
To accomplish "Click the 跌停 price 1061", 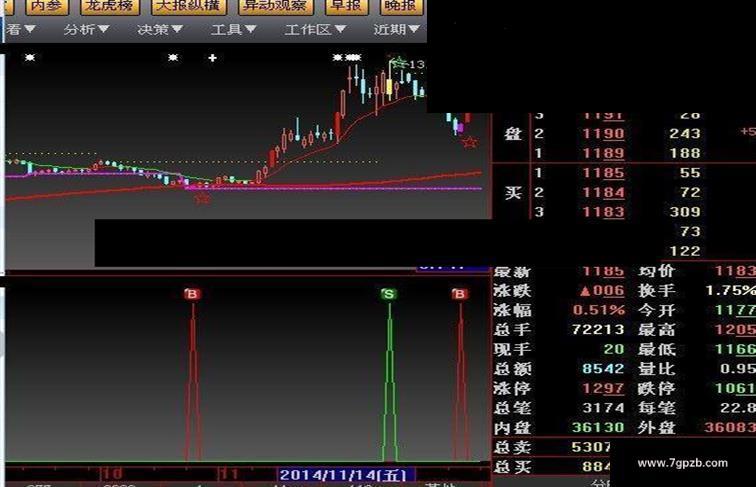I will point(735,389).
